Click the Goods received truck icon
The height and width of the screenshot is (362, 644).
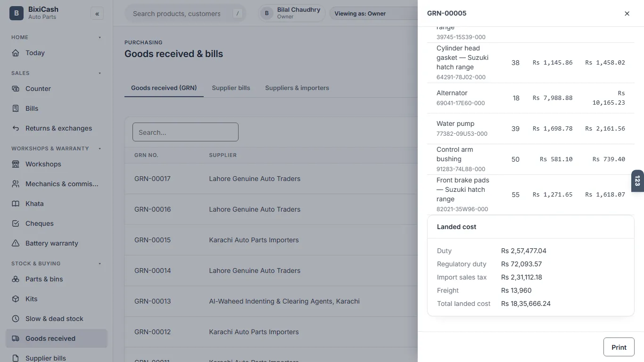click(16, 338)
